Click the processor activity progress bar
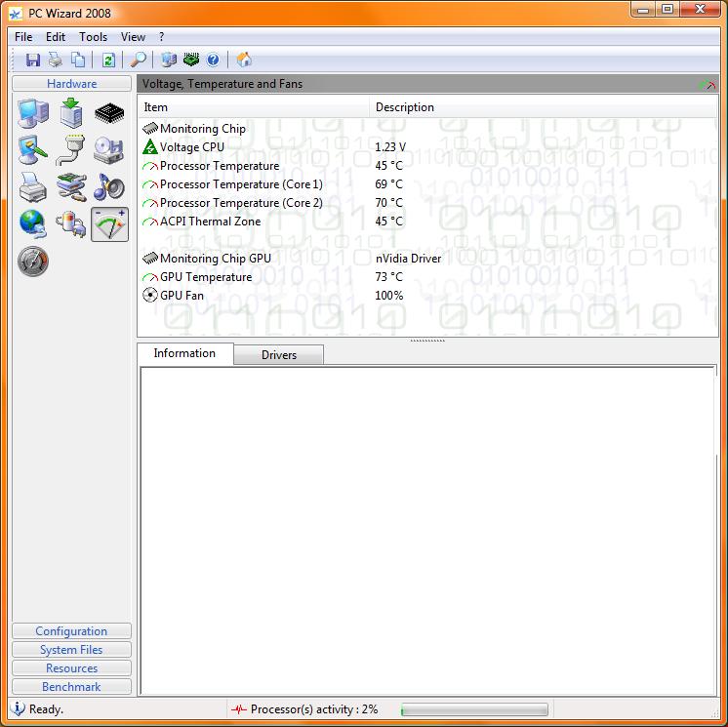The width and height of the screenshot is (728, 727). (474, 709)
